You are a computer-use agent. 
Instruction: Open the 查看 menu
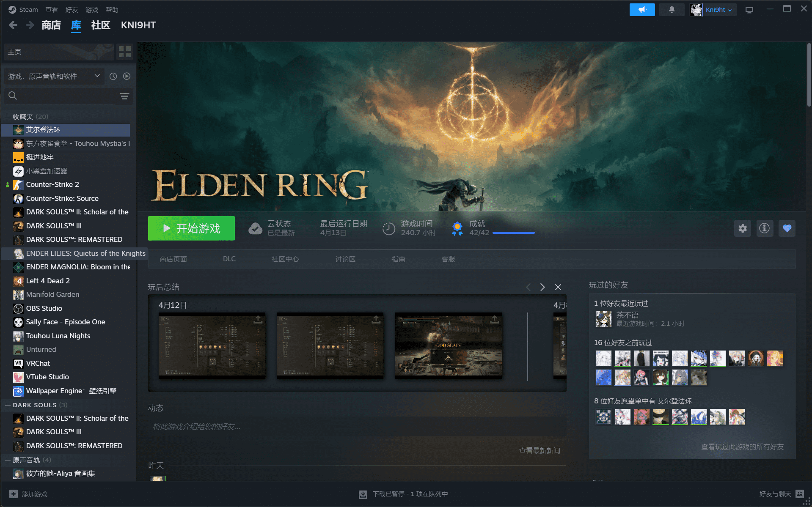coord(52,10)
